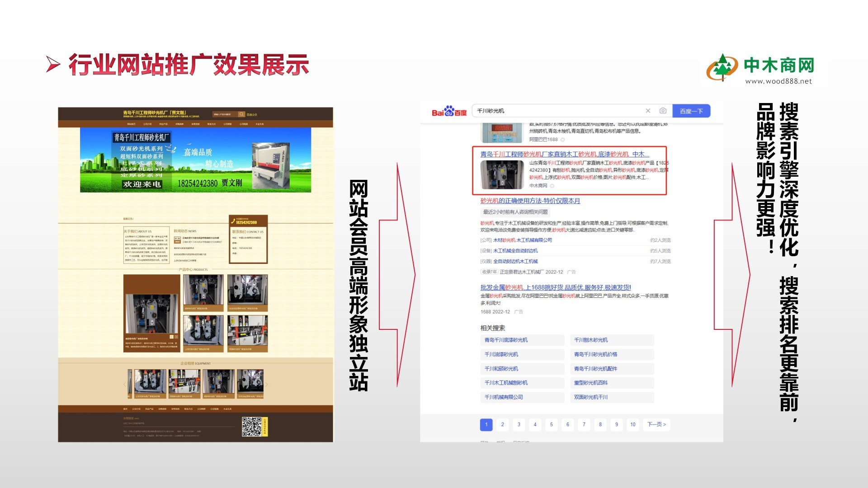Image resolution: width=868 pixels, height=488 pixels.
Task: Go to results page 5
Action: [551, 424]
